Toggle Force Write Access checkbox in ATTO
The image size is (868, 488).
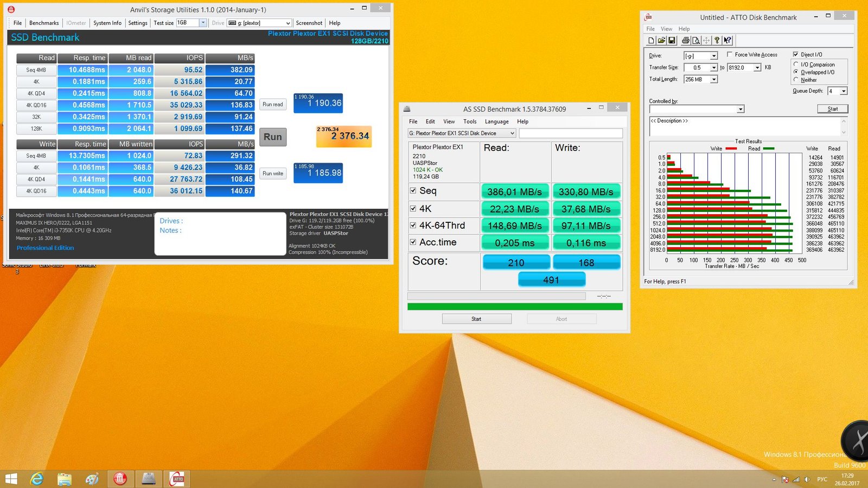(730, 54)
